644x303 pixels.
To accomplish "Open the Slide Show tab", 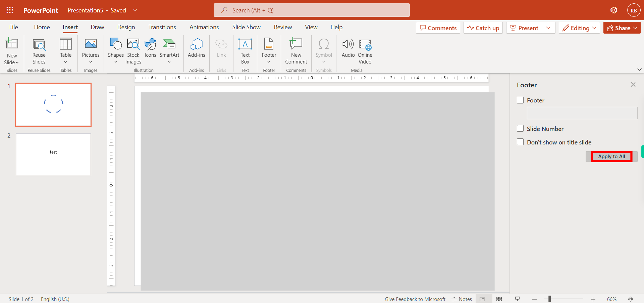I will tap(246, 27).
